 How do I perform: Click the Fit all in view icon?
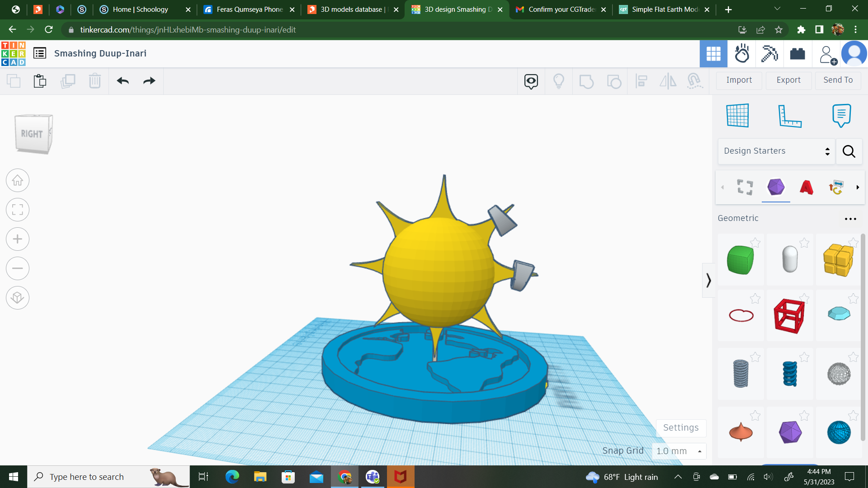[x=18, y=210]
